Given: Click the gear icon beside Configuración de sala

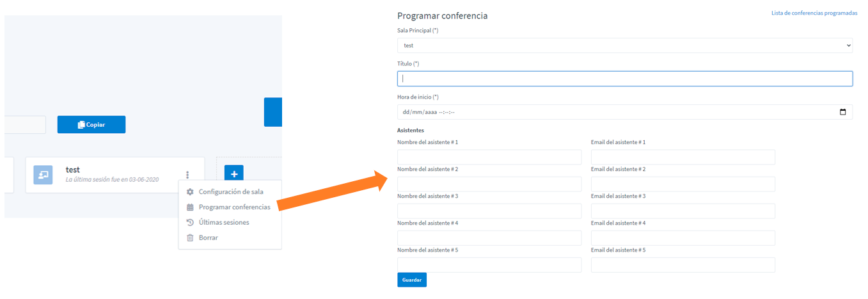Looking at the screenshot, I should [x=190, y=191].
